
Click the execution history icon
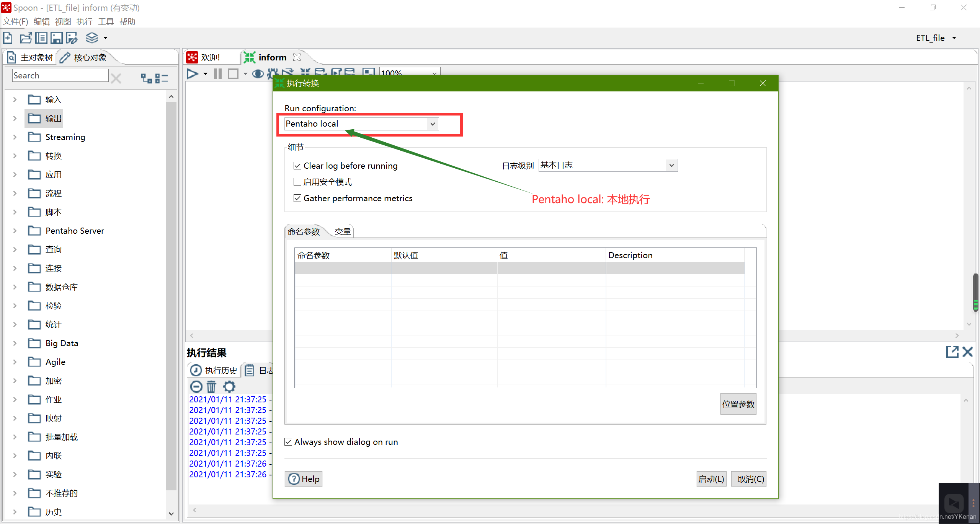click(x=196, y=371)
